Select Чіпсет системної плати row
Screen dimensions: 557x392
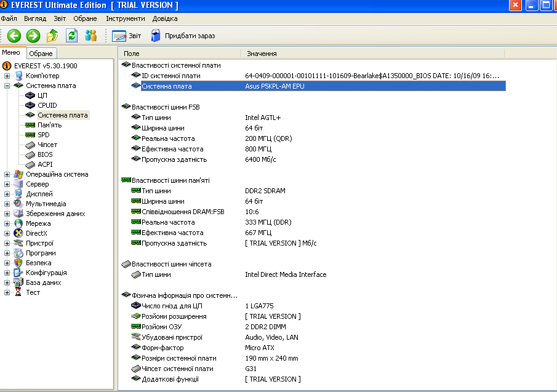318,369
